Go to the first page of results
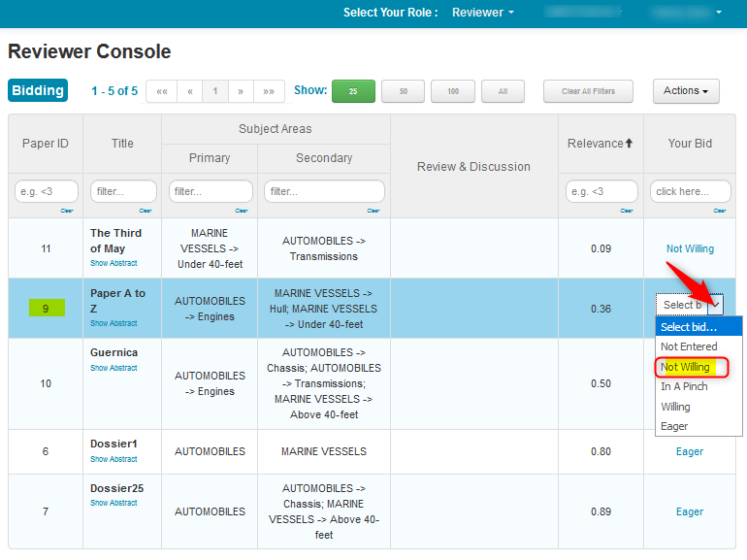Screen dimensions: 747x560 click(161, 91)
